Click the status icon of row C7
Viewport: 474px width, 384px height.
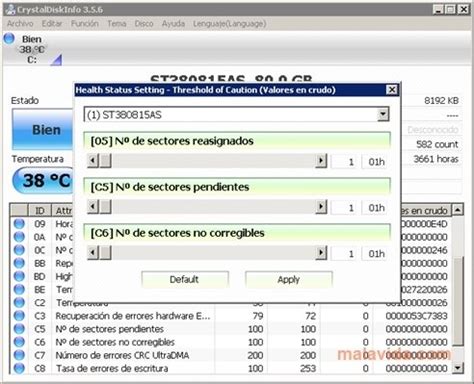(x=19, y=355)
